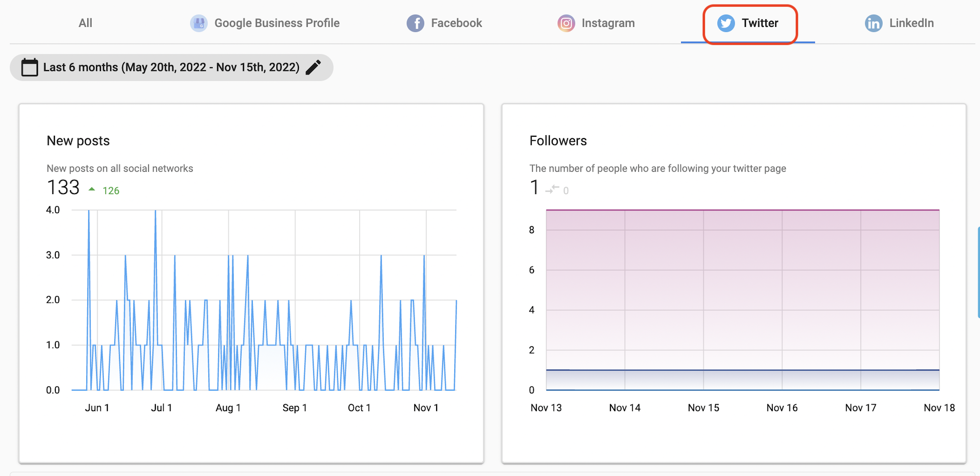The image size is (980, 476).
Task: Click the pencil edit icon for date range
Action: click(x=313, y=67)
